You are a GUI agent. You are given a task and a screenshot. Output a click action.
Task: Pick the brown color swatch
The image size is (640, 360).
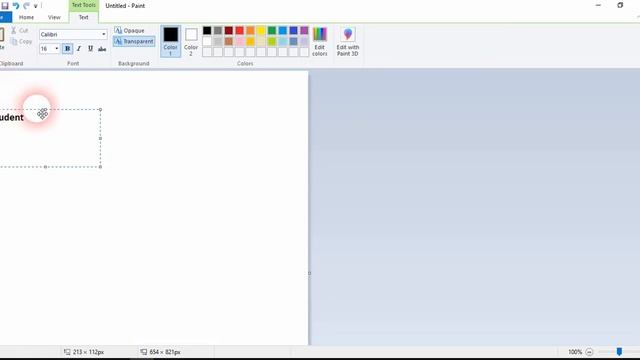229,41
